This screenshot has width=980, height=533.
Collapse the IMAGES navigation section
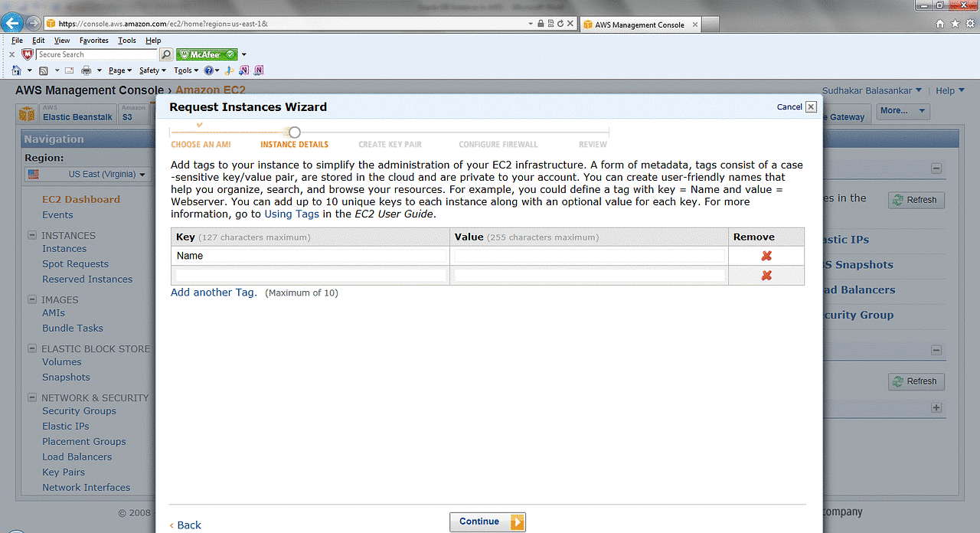coord(33,299)
